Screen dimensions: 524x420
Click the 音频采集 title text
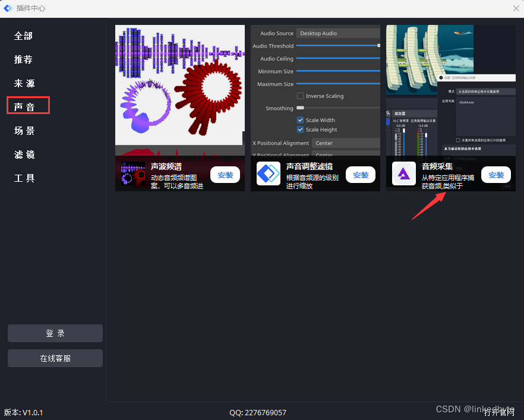[437, 167]
